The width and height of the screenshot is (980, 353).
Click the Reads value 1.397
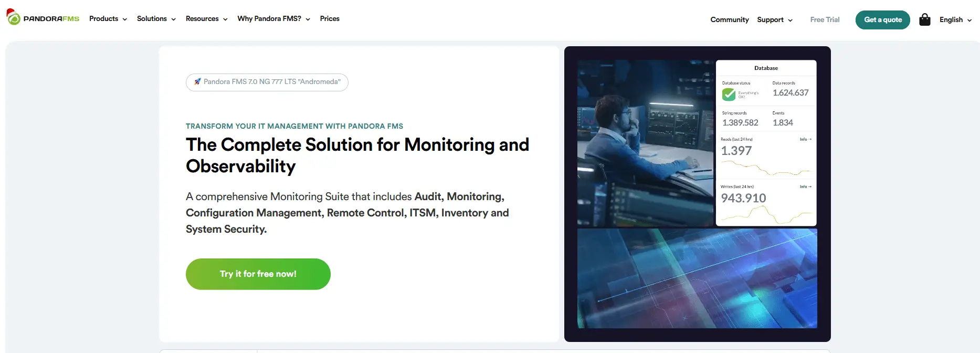[736, 151]
